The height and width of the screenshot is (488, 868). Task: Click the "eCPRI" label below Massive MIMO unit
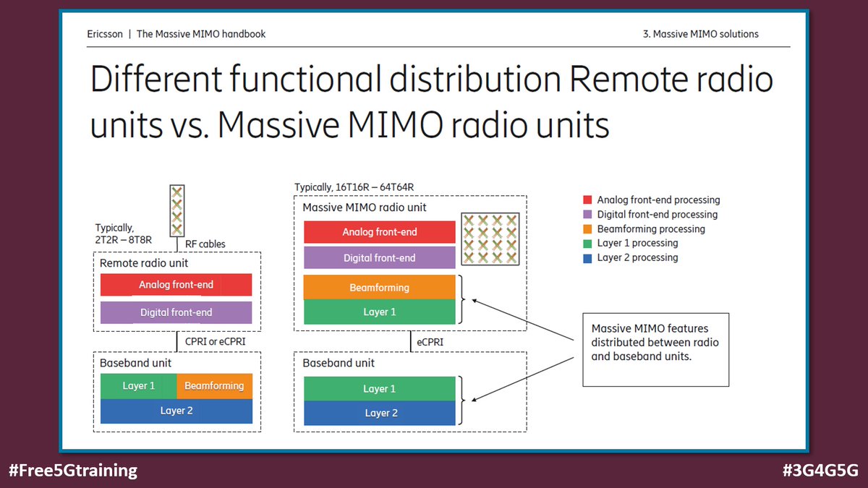click(x=430, y=342)
